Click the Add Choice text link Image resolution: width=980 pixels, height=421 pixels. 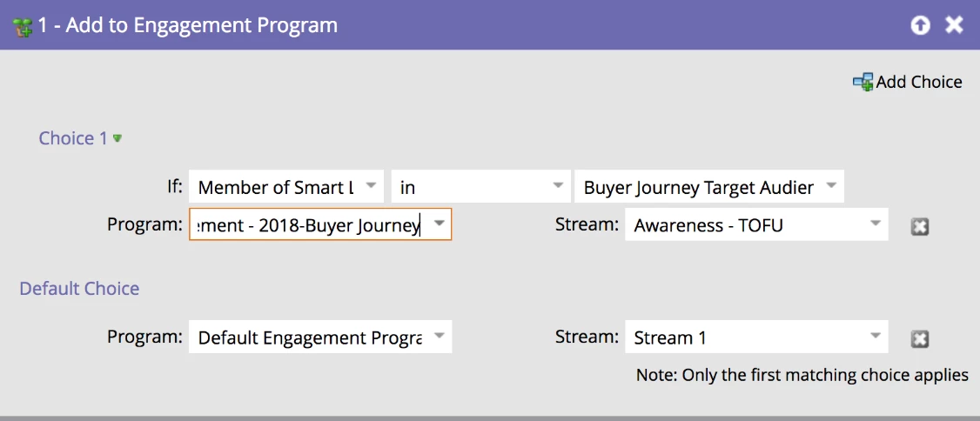pos(918,83)
